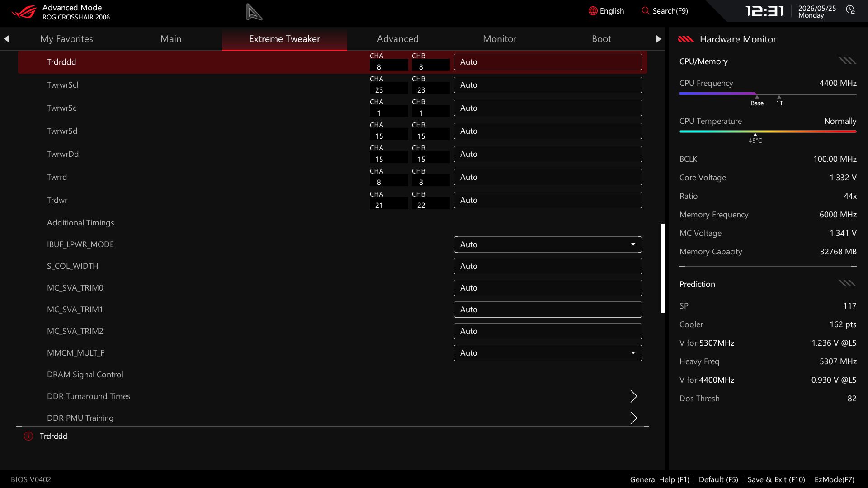
Task: Click the MC_SVA_TRIM0 Auto field
Action: (x=547, y=288)
